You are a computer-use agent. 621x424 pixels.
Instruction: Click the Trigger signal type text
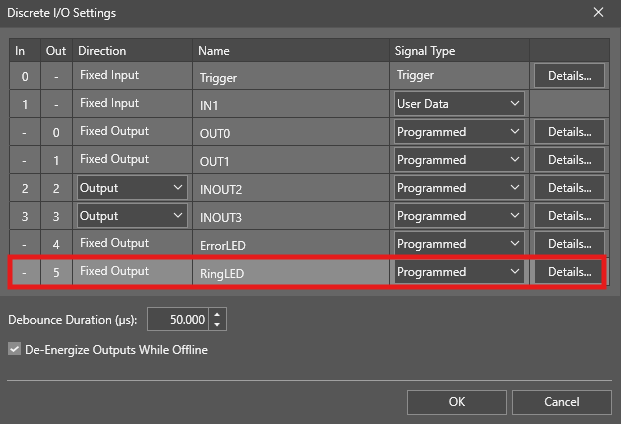pos(415,75)
